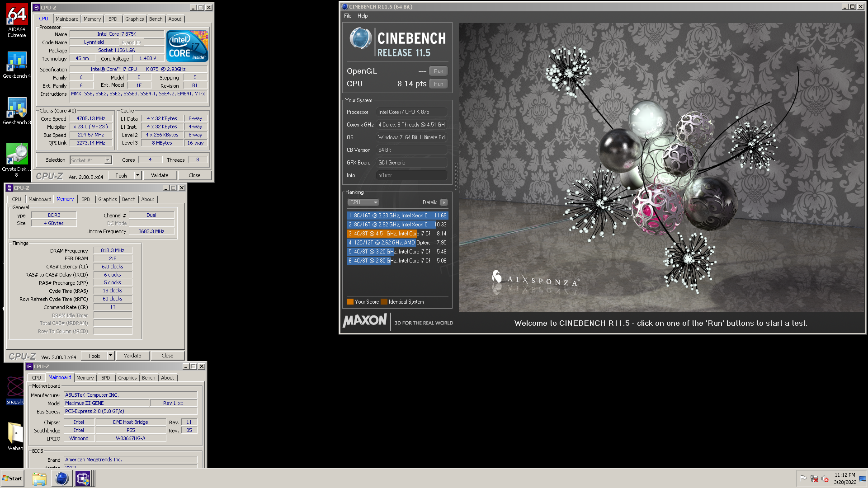Viewport: 868px width, 488px height.
Task: Open the snapshot desktop icon
Action: pyautogui.click(x=15, y=390)
